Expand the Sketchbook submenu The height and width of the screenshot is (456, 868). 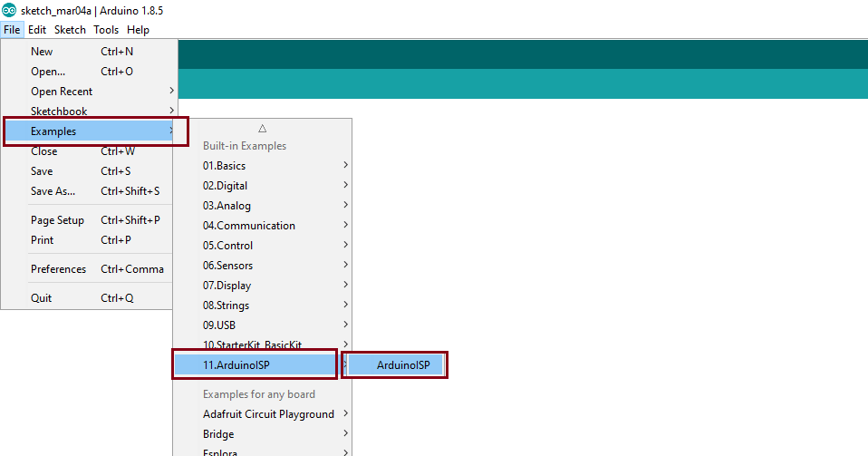89,111
